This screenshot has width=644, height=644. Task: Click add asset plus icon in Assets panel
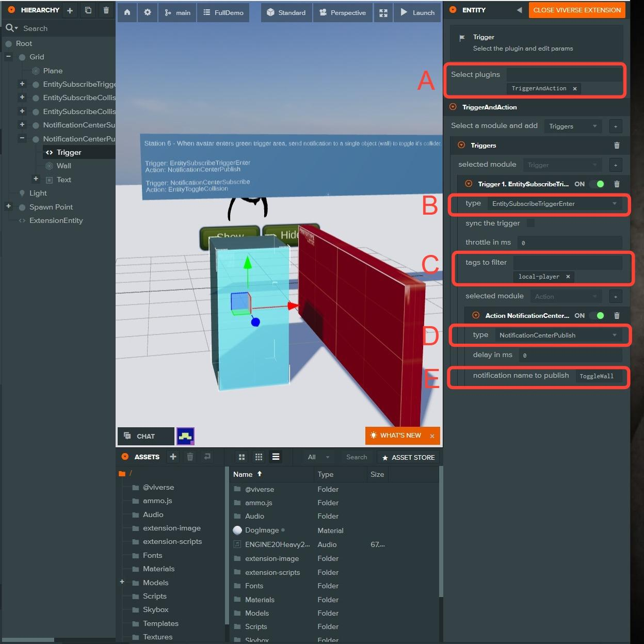173,457
